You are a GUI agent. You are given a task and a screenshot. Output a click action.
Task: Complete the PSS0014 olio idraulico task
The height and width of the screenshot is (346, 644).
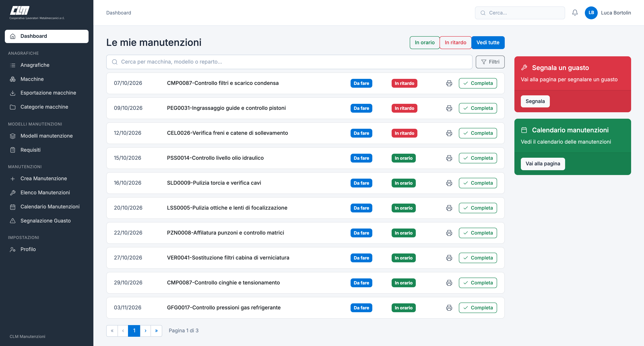(x=478, y=158)
